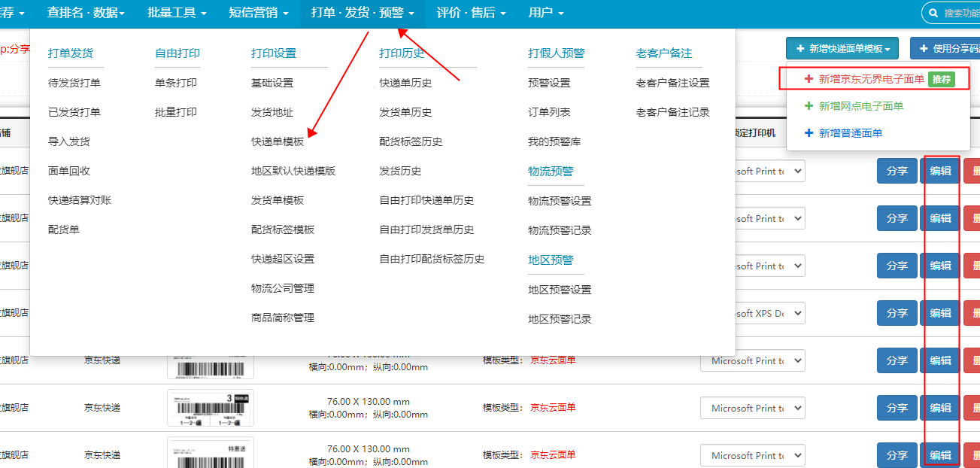The width and height of the screenshot is (980, 468).
Task: Click the blue plus icon for 新增普通面单
Action: 809,133
